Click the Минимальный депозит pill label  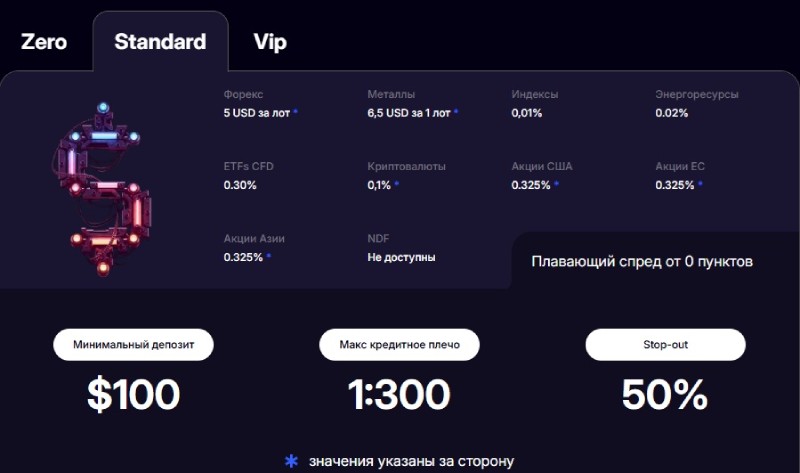(x=133, y=344)
